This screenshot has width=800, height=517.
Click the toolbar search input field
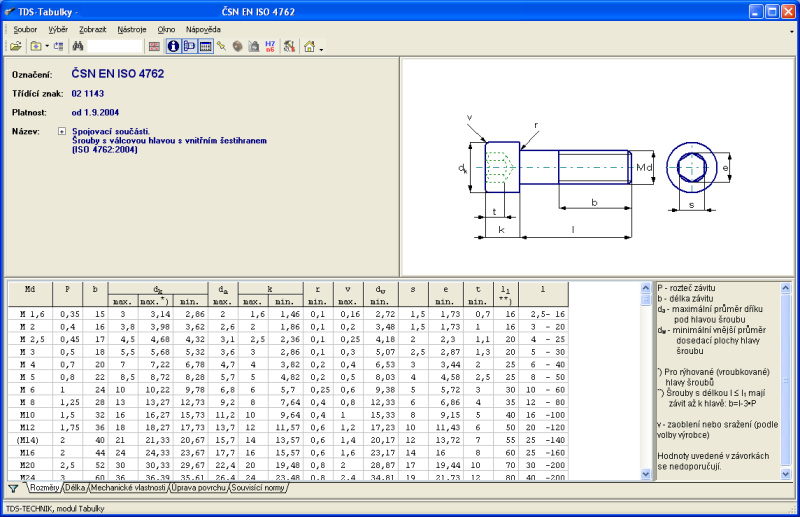pyautogui.click(x=114, y=46)
